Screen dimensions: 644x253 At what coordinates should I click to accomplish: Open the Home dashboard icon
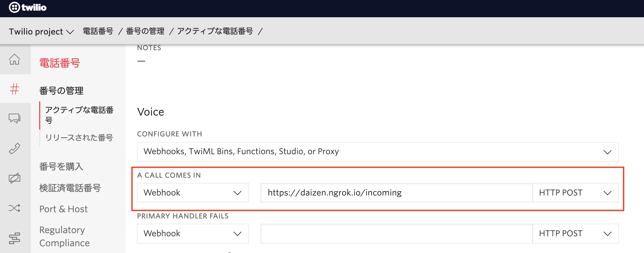coord(15,60)
